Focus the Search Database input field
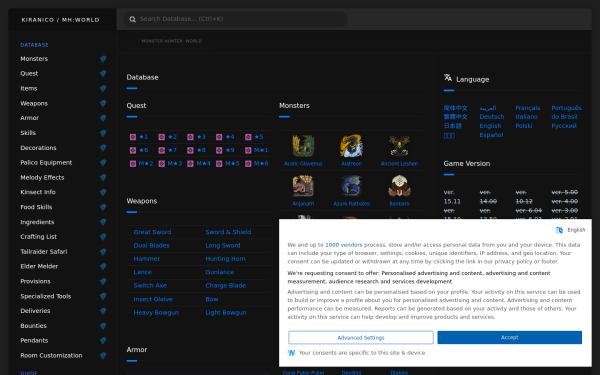The width and height of the screenshot is (600, 375). point(235,19)
